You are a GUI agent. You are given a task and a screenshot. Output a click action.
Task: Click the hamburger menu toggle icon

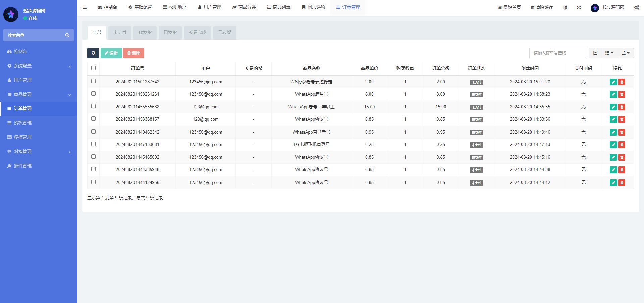pos(85,7)
